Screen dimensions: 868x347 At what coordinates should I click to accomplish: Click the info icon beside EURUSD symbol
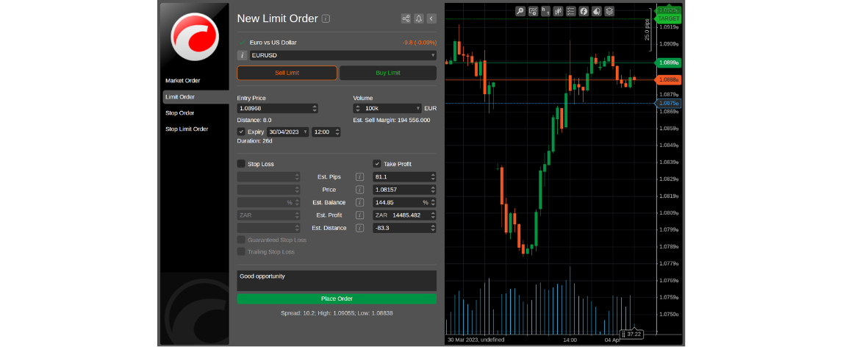(x=242, y=55)
